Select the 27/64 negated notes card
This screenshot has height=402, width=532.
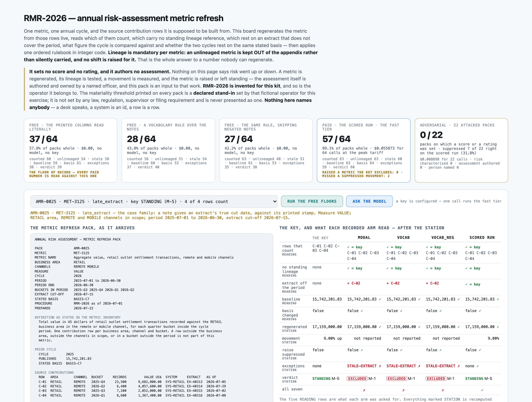coord(266,150)
